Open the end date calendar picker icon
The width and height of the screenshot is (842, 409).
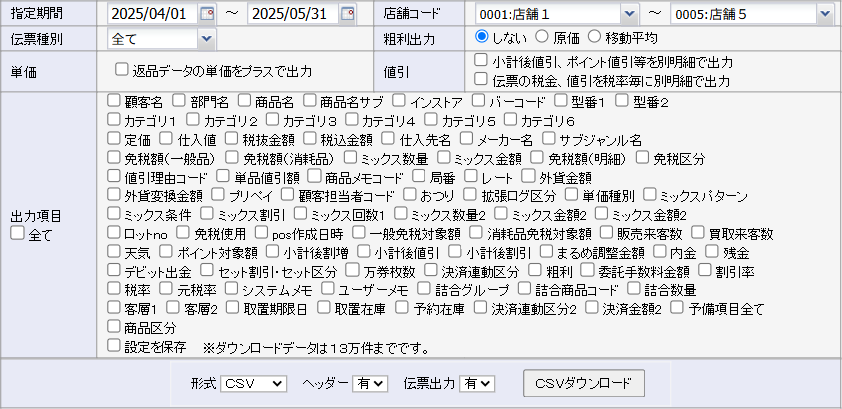pos(348,14)
